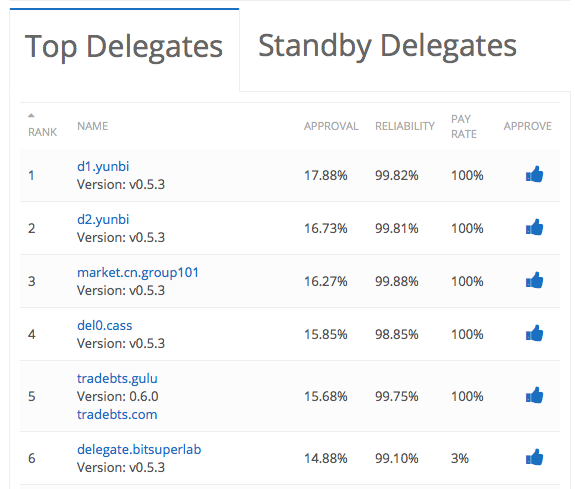Sort by Approval column header
The width and height of the screenshot is (575, 489).
(x=331, y=126)
